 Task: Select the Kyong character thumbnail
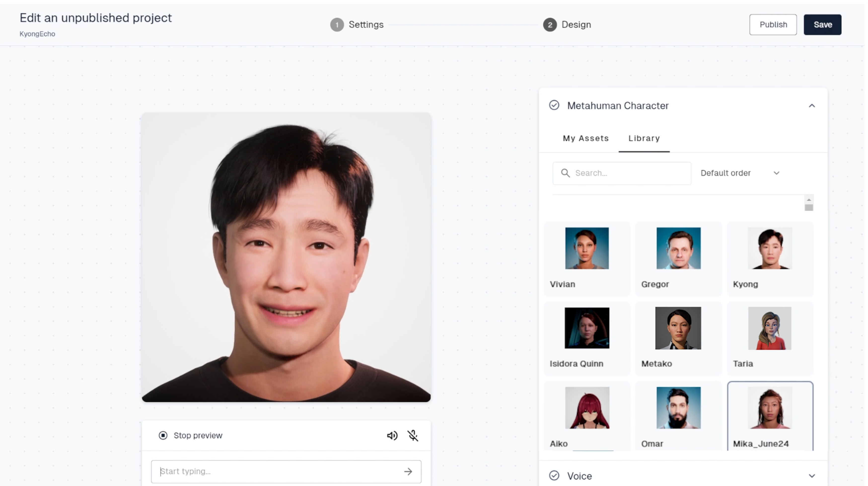tap(770, 248)
